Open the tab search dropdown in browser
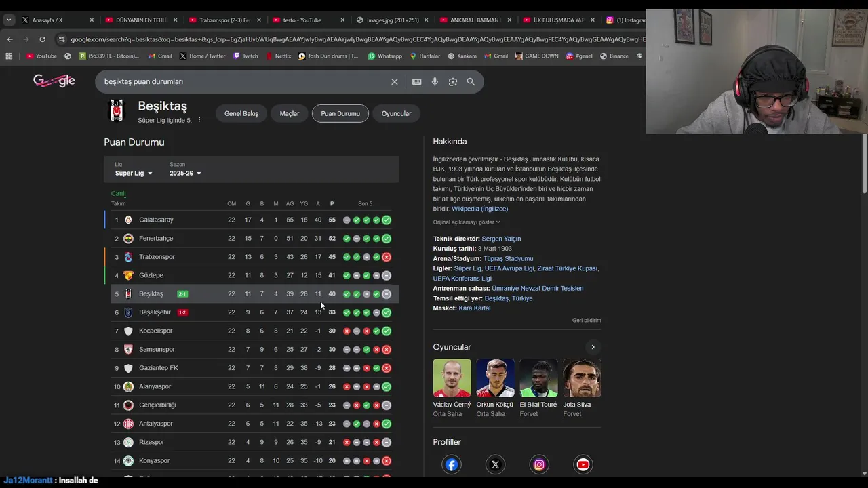The image size is (868, 488). 9,20
